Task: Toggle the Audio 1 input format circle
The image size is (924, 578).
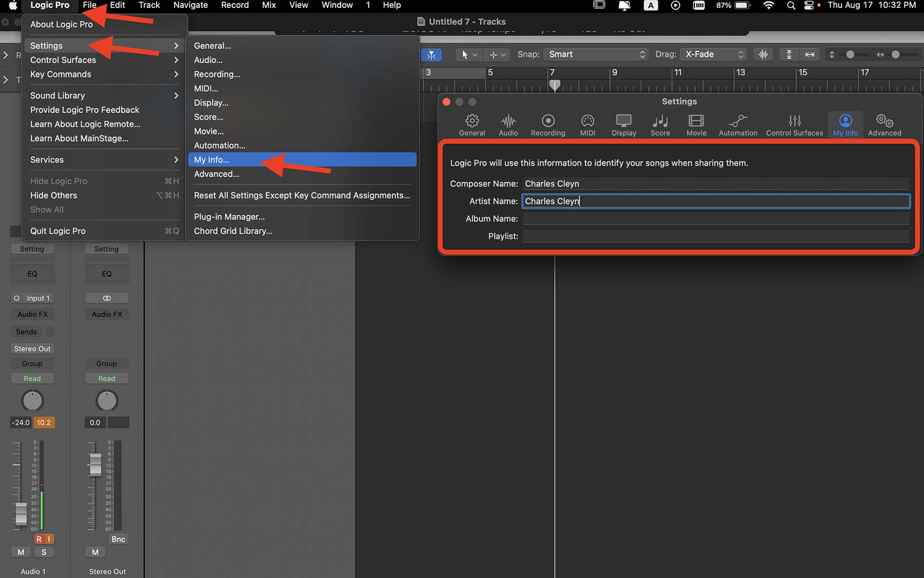Action: tap(16, 298)
